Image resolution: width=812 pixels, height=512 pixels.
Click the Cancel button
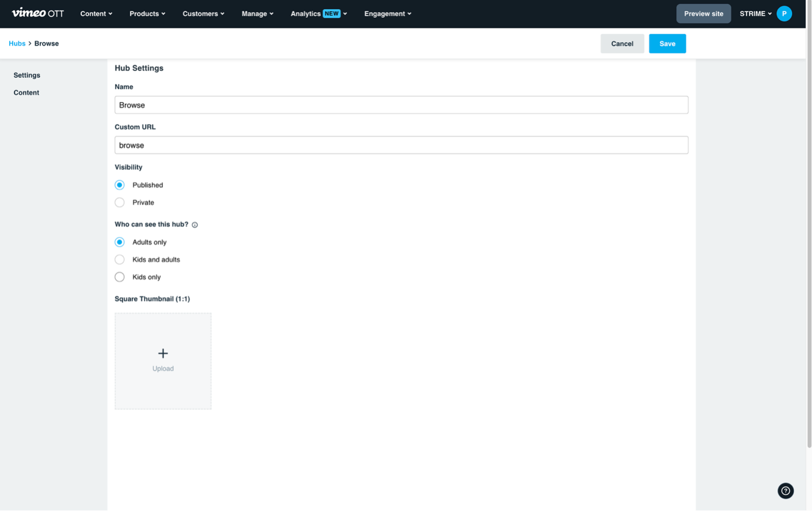(622, 44)
